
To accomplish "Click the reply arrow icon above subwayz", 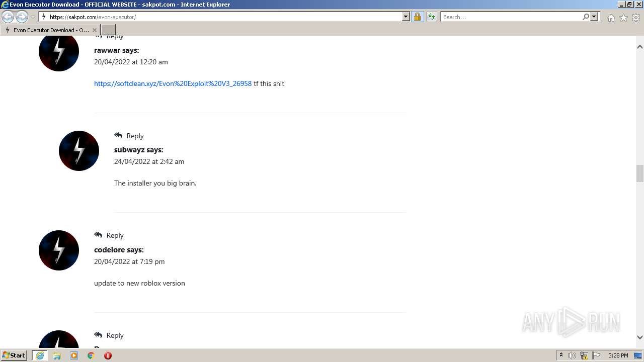I will click(x=118, y=135).
